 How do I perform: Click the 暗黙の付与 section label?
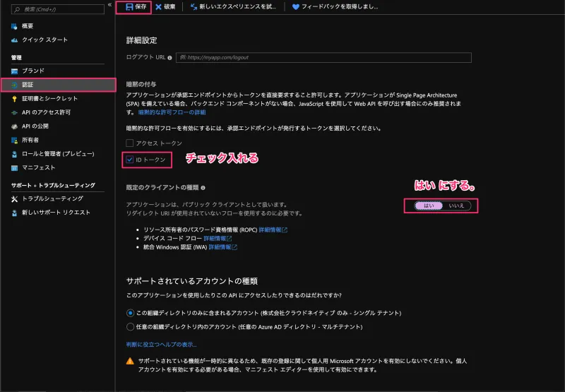[141, 84]
